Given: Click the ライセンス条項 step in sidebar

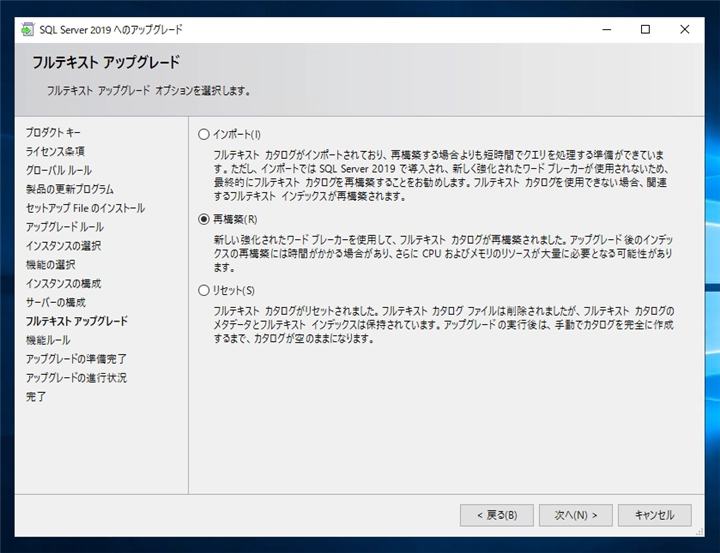Looking at the screenshot, I should point(55,152).
